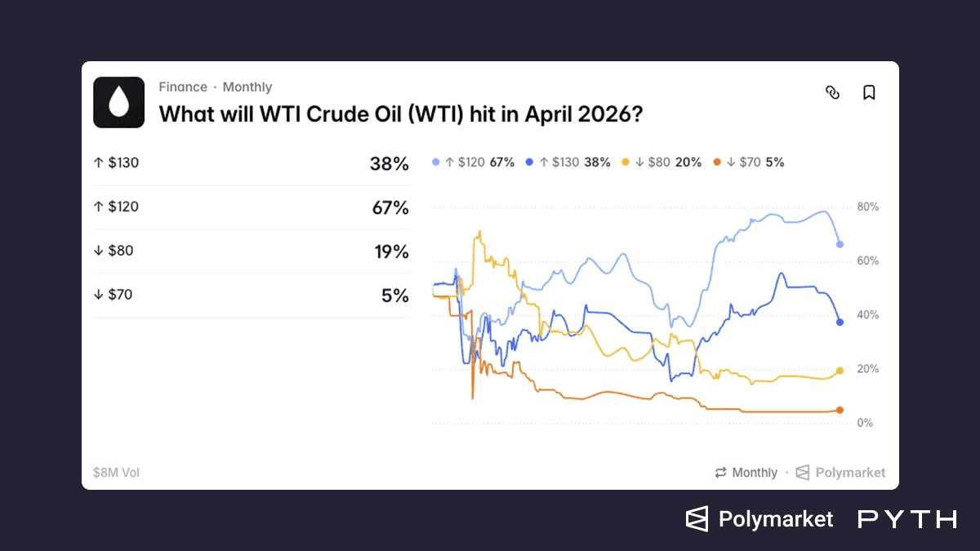Toggle the ↑ $120 legend series
This screenshot has width=980, height=551.
pyautogui.click(x=473, y=162)
